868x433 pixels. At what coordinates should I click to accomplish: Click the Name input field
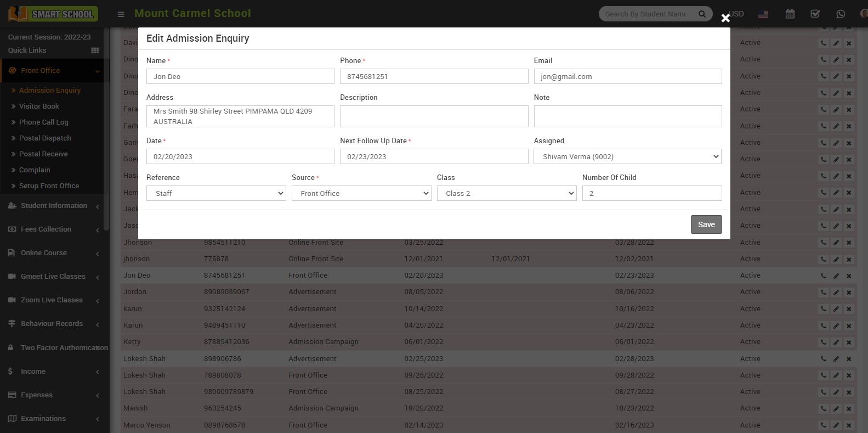[240, 77]
